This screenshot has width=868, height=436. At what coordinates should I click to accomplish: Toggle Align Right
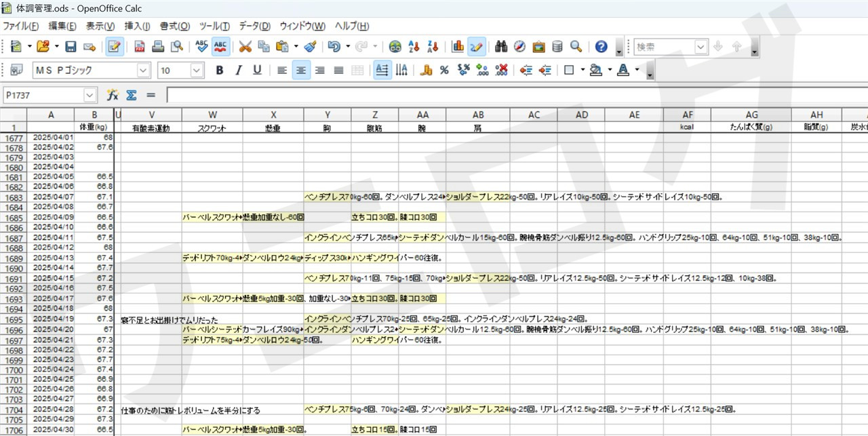pos(320,70)
